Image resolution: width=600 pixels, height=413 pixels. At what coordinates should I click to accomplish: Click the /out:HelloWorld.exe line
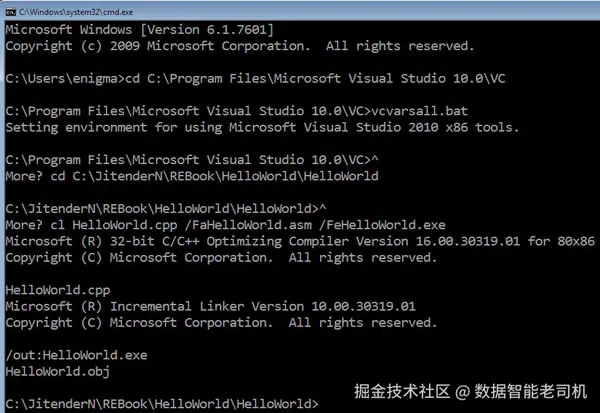77,355
